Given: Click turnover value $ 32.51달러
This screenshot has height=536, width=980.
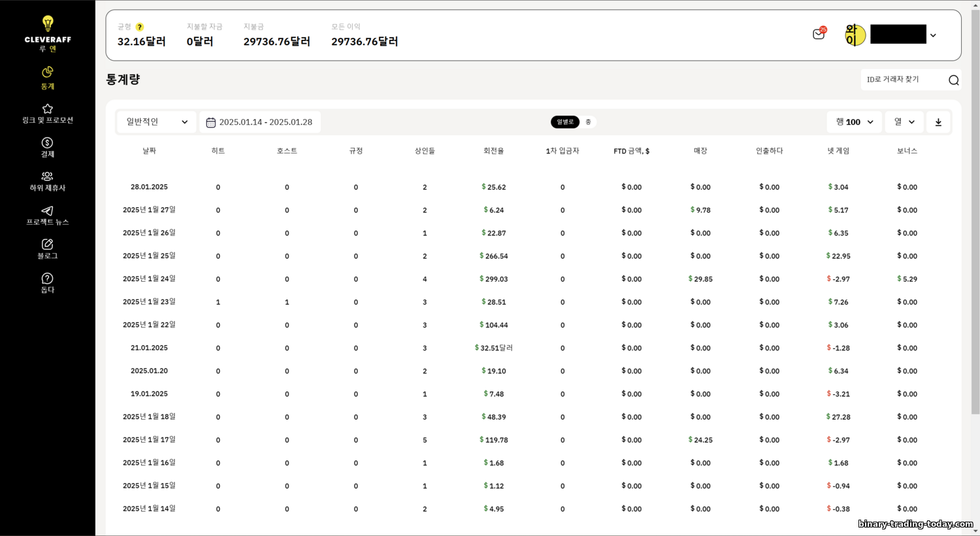Looking at the screenshot, I should tap(493, 348).
